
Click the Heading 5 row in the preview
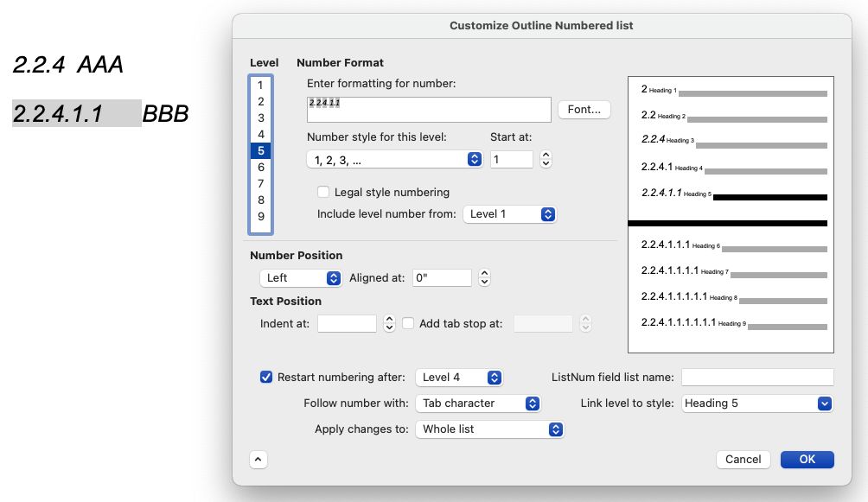click(x=734, y=194)
